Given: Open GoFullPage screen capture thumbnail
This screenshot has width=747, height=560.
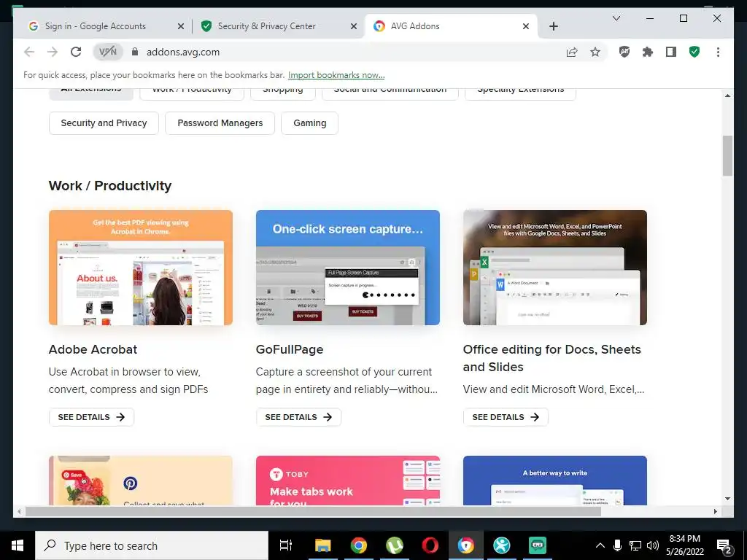Looking at the screenshot, I should coord(348,268).
